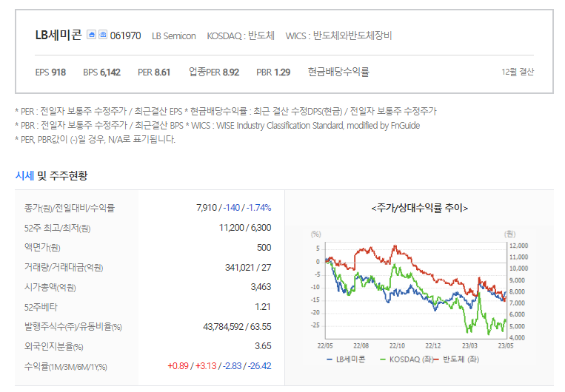The width and height of the screenshot is (565, 392).
Task: Click the PER 8.61 value
Action: 154,72
